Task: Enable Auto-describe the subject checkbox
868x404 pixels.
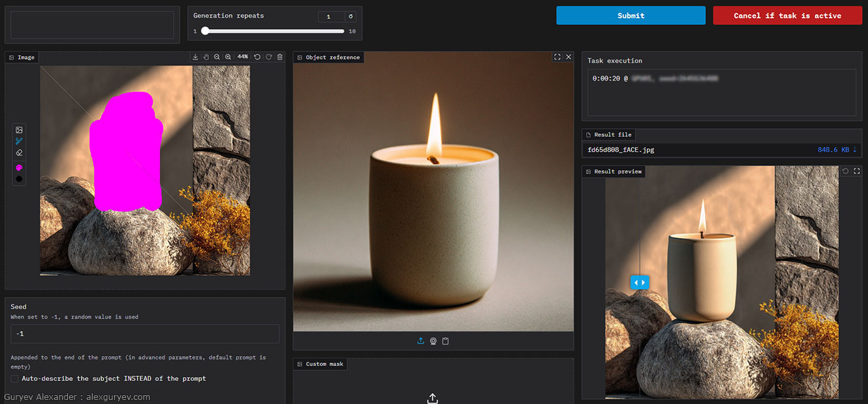Action: (x=15, y=378)
